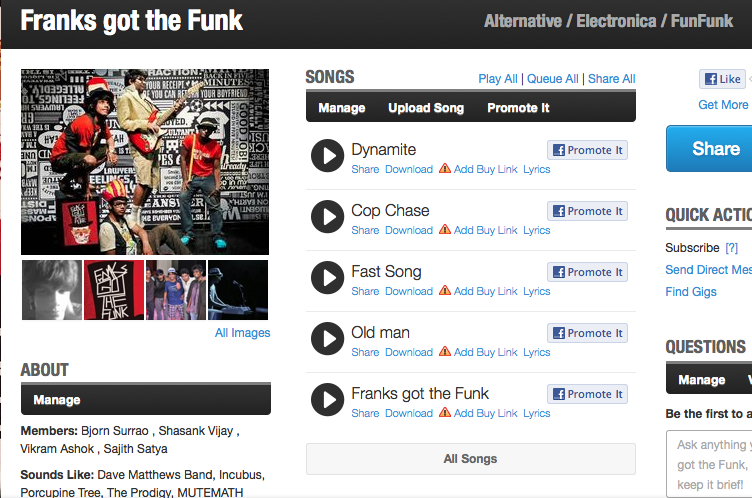The width and height of the screenshot is (752, 498).
Task: Open the Find Gigs link
Action: click(691, 292)
